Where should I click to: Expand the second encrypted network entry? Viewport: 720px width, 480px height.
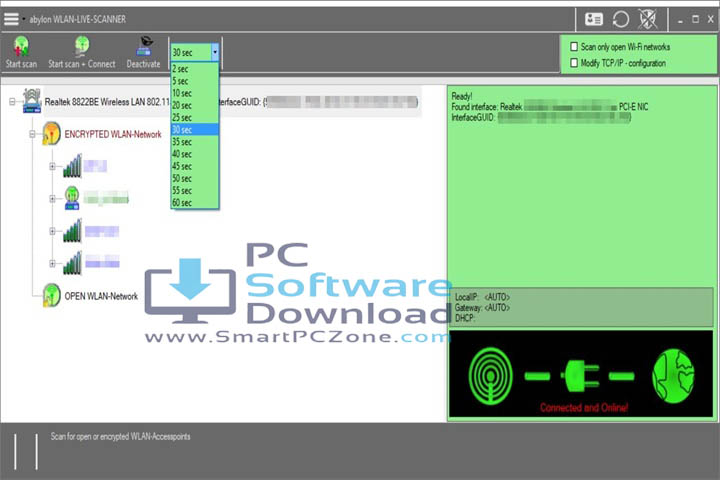52,199
